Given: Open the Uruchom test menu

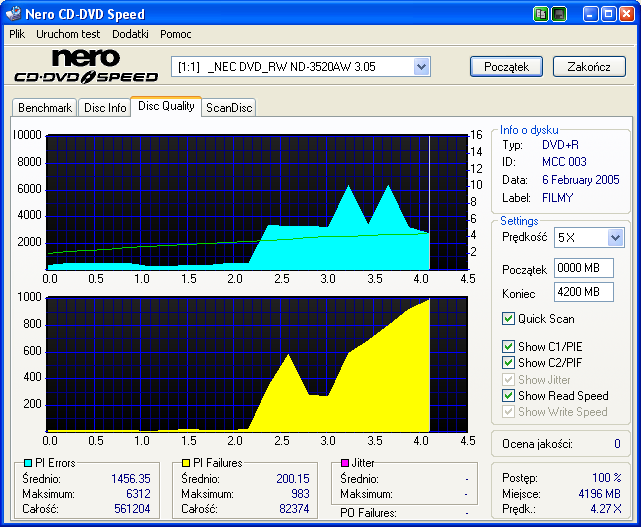Looking at the screenshot, I should (x=68, y=34).
